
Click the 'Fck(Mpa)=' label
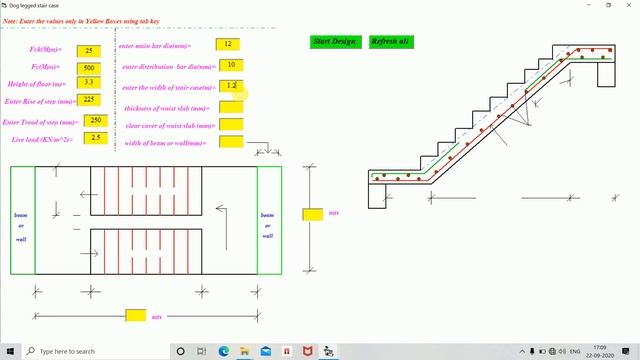pos(45,49)
